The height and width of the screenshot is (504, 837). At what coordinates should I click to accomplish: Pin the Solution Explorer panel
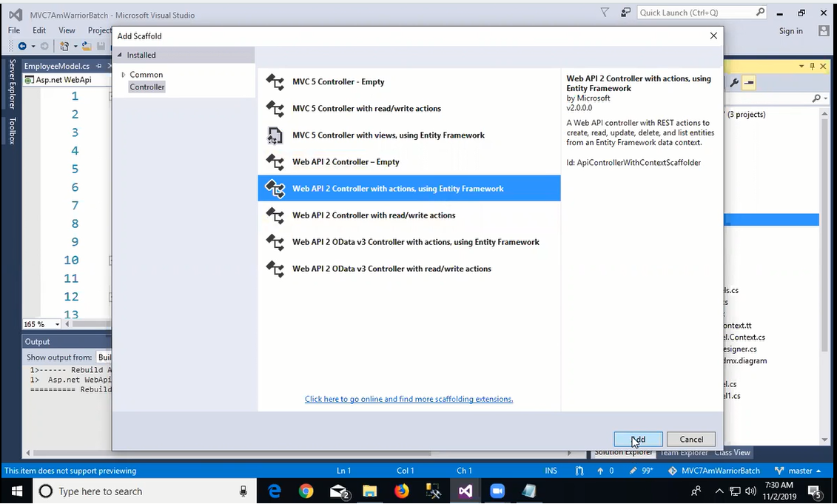(813, 66)
